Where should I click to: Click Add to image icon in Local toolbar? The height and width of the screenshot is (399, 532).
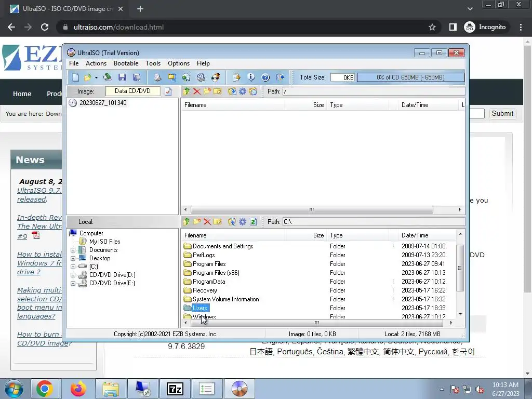[x=232, y=221]
